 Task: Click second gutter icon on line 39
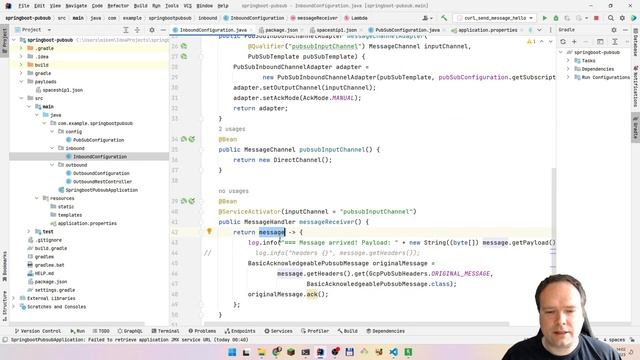pyautogui.click(x=191, y=201)
